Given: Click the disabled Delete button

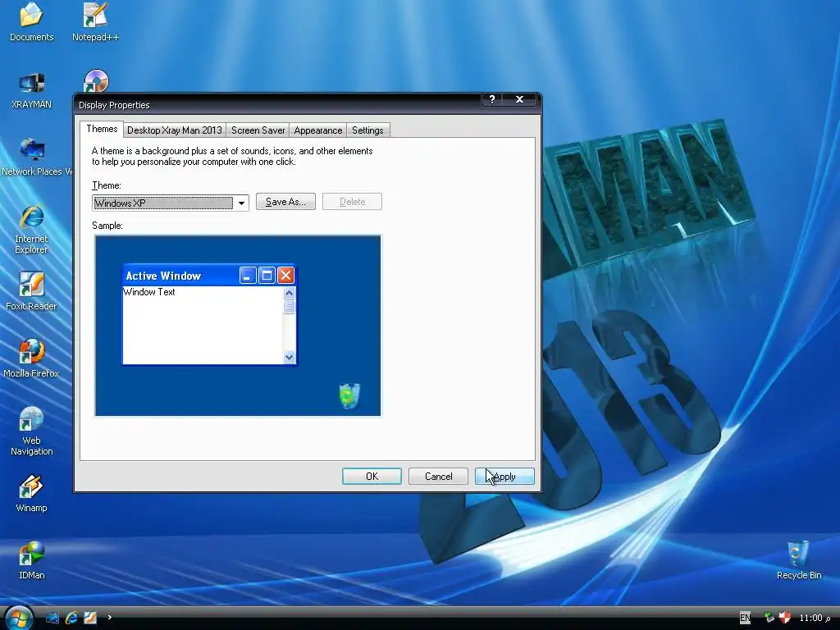Looking at the screenshot, I should [352, 202].
